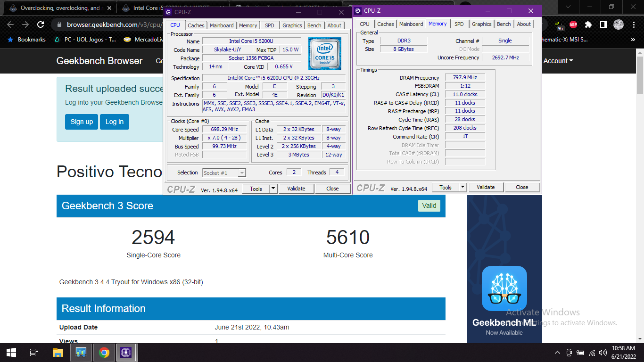The width and height of the screenshot is (644, 362).
Task: Click Tools button in left CPU-Z window
Action: pyautogui.click(x=256, y=189)
